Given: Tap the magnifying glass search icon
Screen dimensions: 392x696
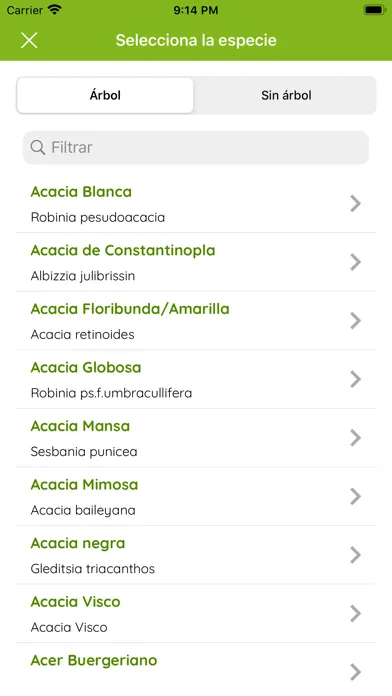Looking at the screenshot, I should (x=38, y=147).
